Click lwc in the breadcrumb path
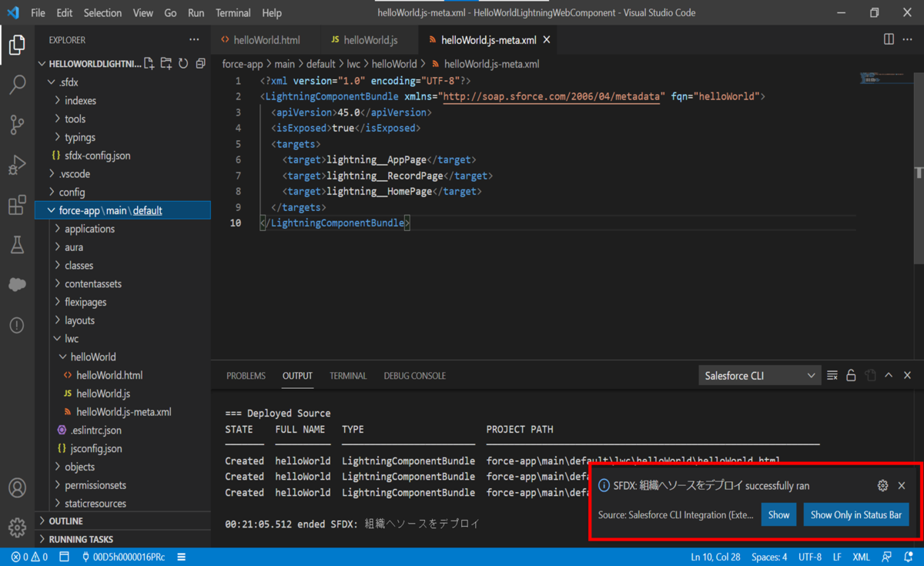 (353, 64)
